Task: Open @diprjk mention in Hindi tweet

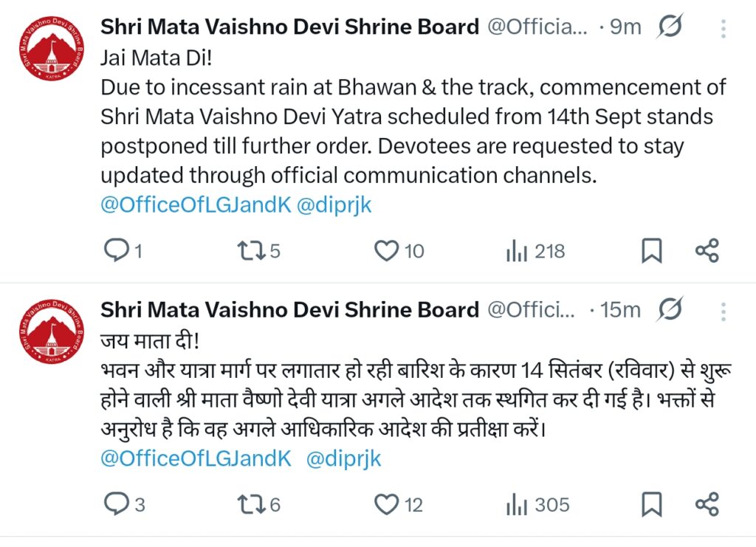Action: 343,458
